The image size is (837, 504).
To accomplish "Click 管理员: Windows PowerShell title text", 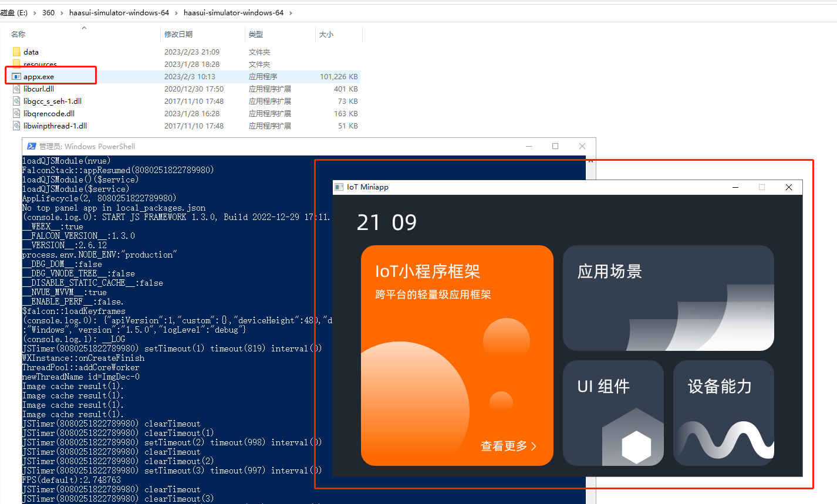I will 87,146.
